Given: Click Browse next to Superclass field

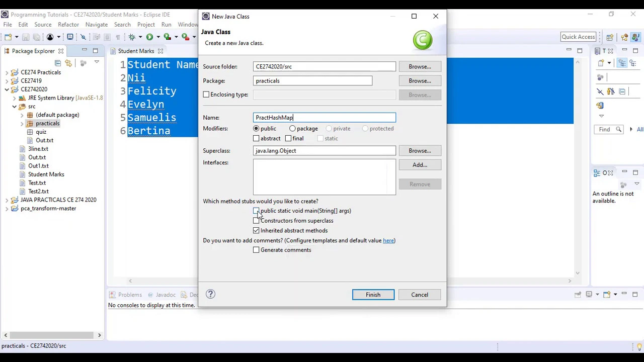Looking at the screenshot, I should [x=420, y=150].
